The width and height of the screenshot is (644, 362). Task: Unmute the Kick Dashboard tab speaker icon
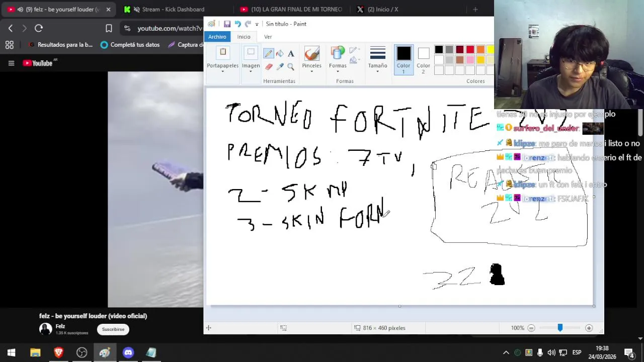[136, 9]
